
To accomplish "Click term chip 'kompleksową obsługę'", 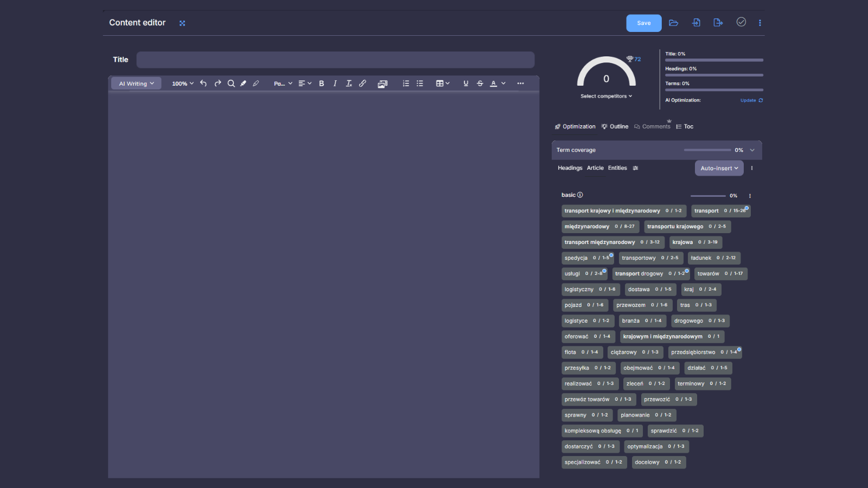I will click(602, 431).
